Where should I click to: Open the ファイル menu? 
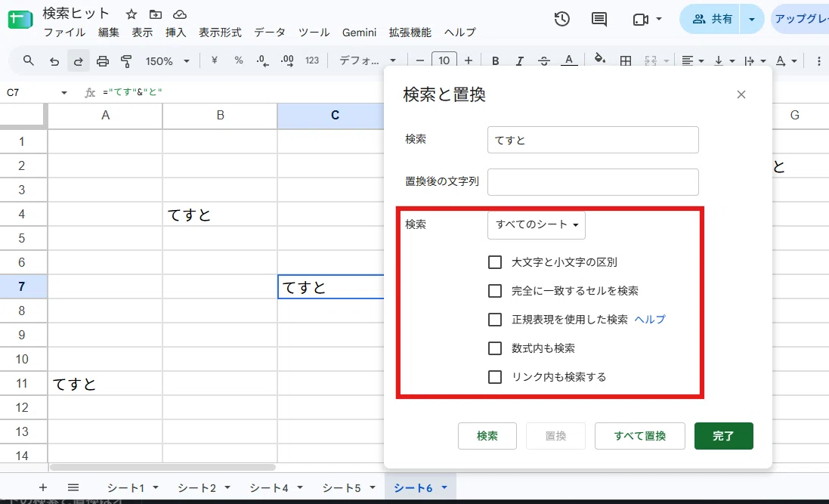coord(64,32)
